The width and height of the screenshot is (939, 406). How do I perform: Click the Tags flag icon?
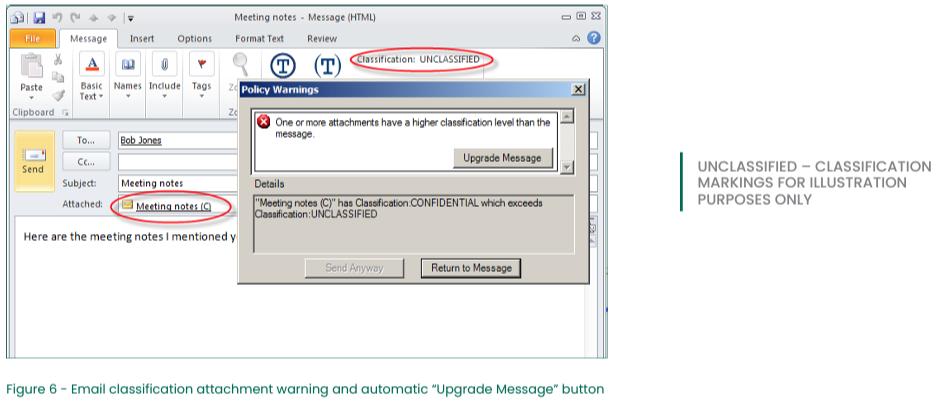click(x=201, y=65)
